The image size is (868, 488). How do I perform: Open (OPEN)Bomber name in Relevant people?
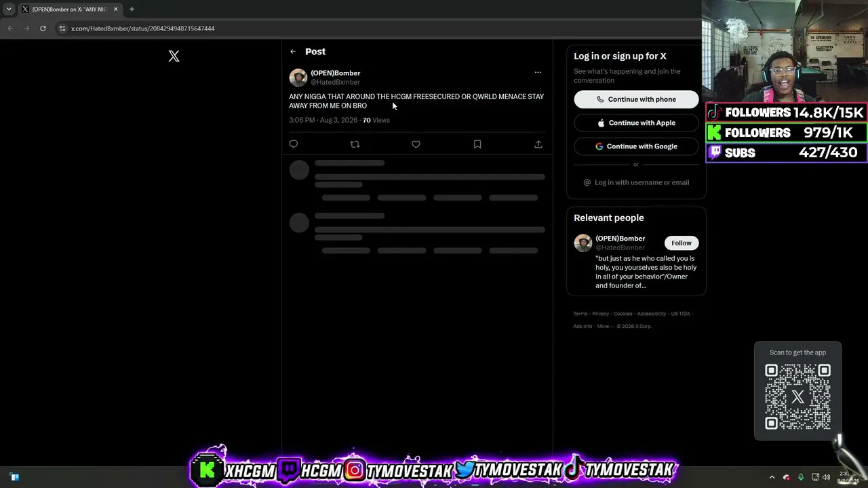tap(620, 239)
